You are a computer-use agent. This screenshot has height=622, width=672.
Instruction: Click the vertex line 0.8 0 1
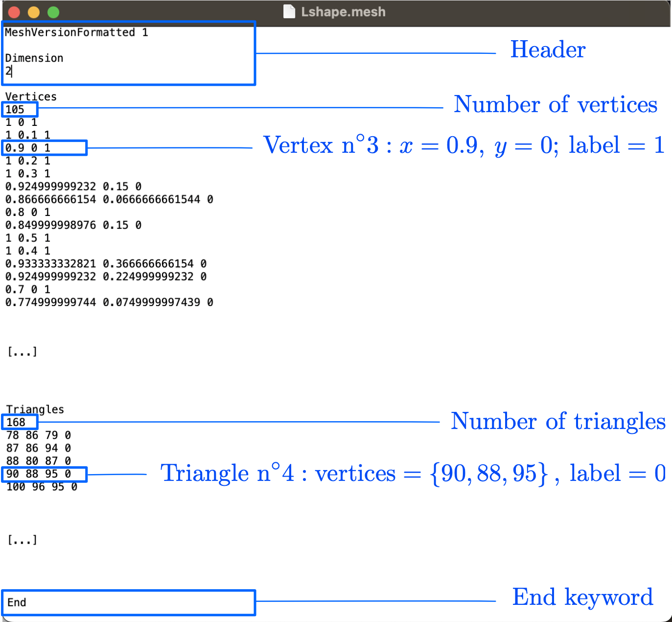coord(28,212)
